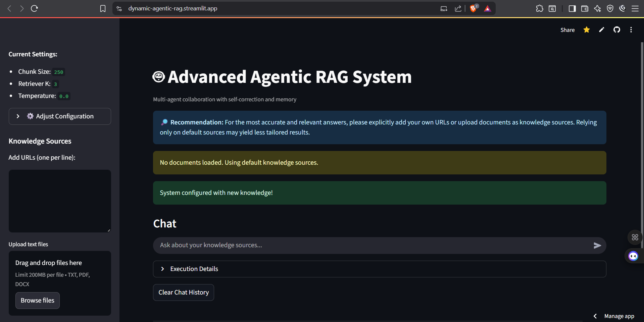The image size is (644, 322).
Task: Click the drag and drop upload area
Action: coord(60,283)
